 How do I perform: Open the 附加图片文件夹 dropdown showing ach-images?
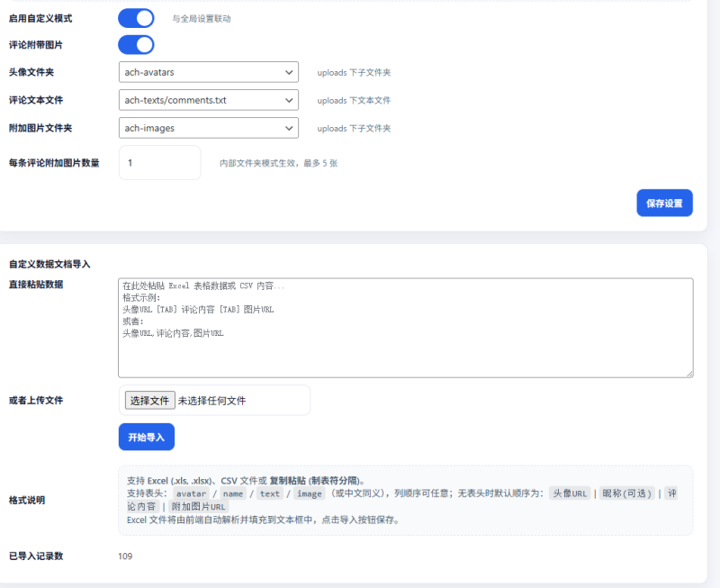[x=208, y=128]
